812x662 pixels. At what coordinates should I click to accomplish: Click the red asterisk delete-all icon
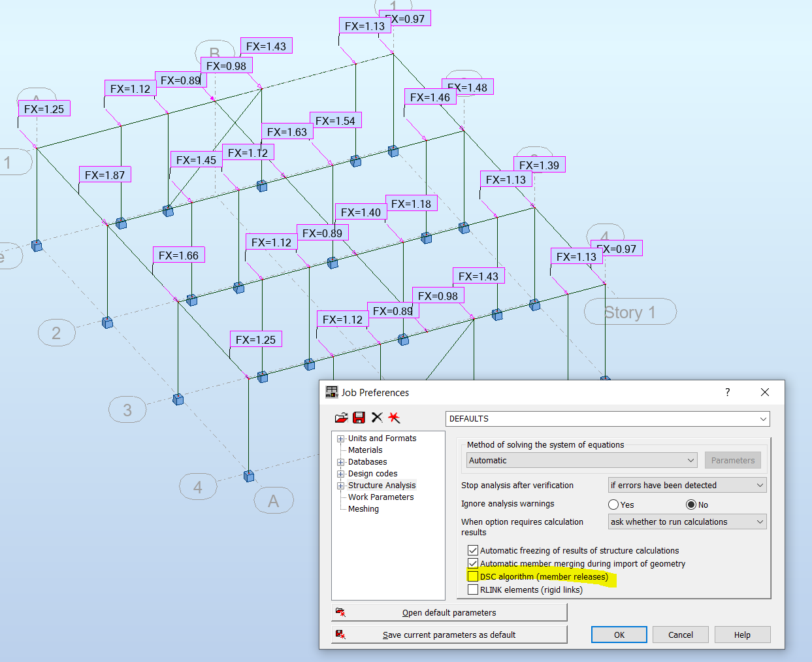point(395,418)
